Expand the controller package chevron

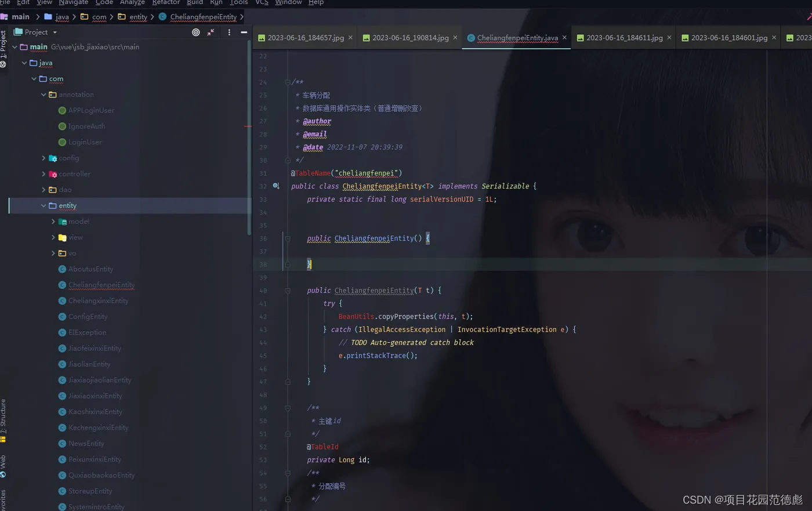(x=43, y=174)
